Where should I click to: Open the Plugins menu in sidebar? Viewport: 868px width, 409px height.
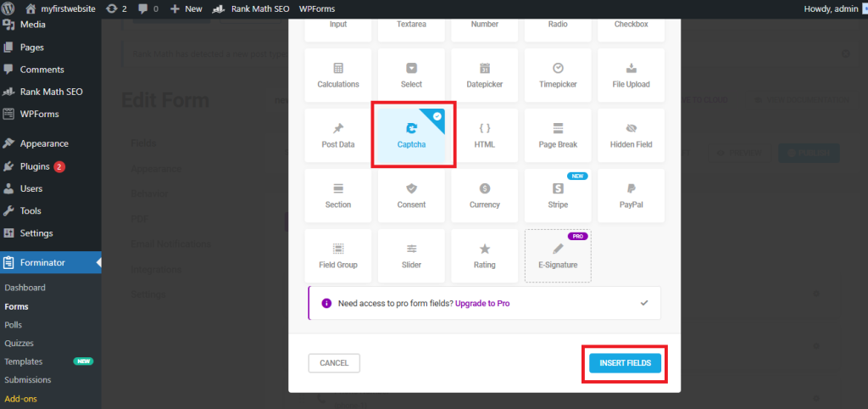35,166
